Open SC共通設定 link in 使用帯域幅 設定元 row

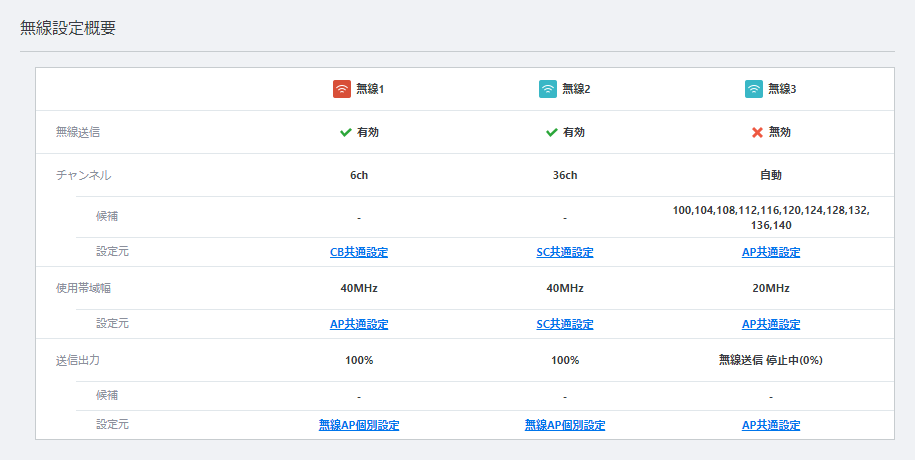[x=565, y=324]
